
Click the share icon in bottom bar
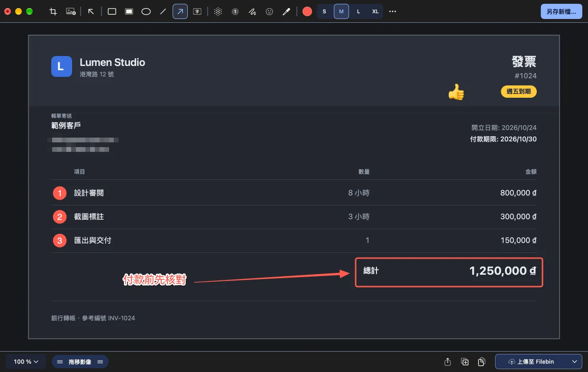tap(448, 362)
